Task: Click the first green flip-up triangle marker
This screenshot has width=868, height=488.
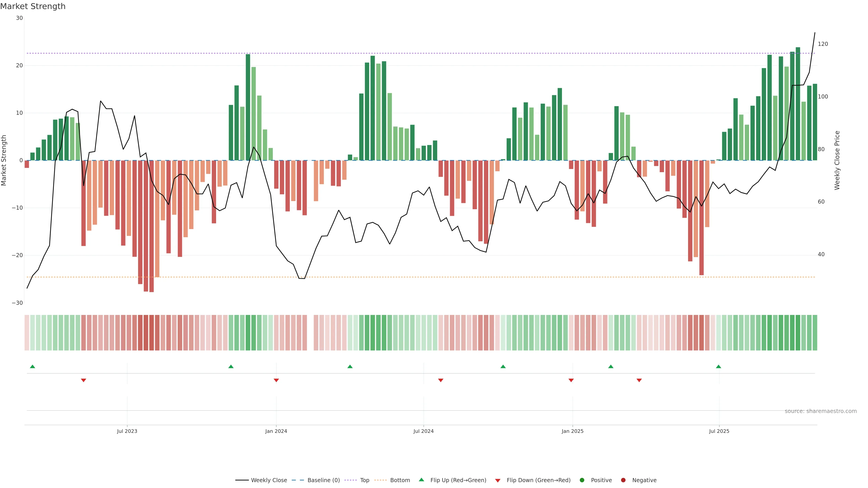Action: pos(32,366)
